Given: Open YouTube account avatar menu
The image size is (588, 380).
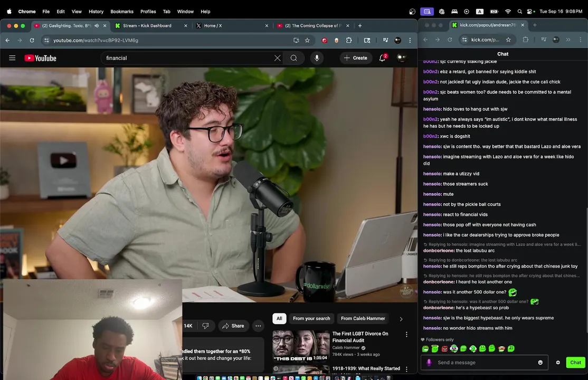Looking at the screenshot, I should pyautogui.click(x=402, y=58).
